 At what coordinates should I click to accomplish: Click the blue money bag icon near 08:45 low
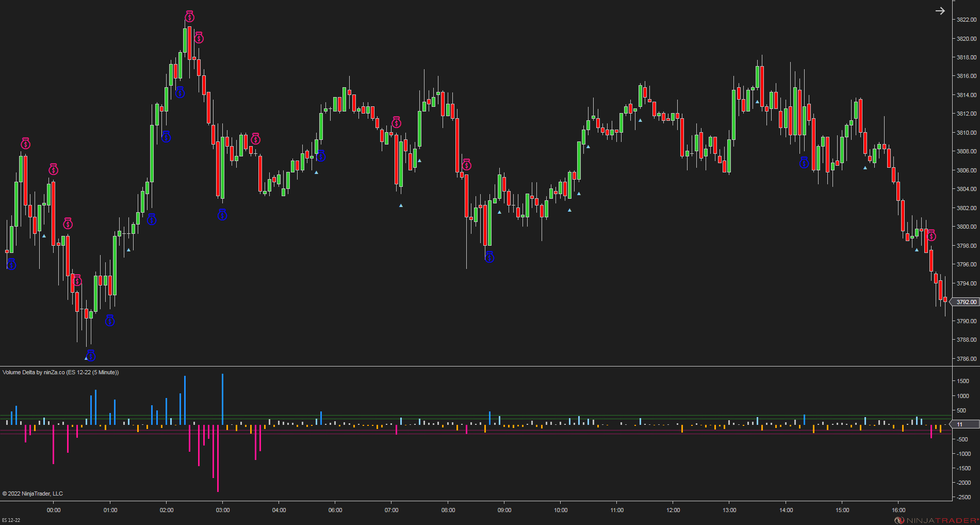click(x=489, y=257)
